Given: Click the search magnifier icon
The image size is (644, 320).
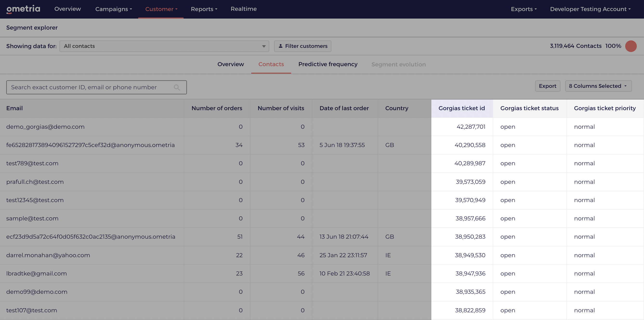Looking at the screenshot, I should click(x=177, y=87).
